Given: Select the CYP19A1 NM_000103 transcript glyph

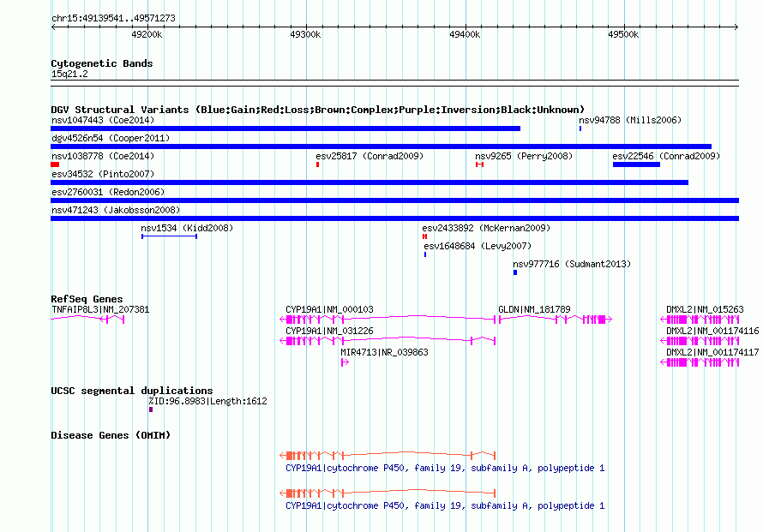Looking at the screenshot, I should 388,319.
